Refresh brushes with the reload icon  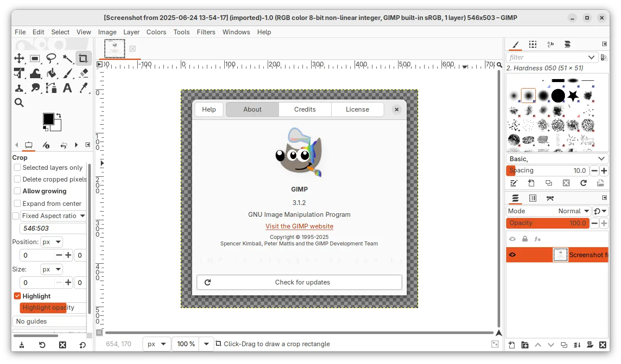pyautogui.click(x=583, y=183)
